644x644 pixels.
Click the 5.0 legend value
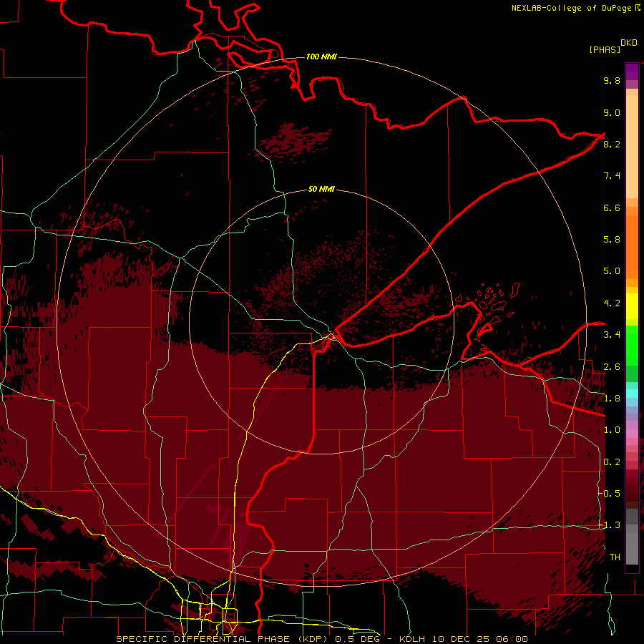[612, 271]
